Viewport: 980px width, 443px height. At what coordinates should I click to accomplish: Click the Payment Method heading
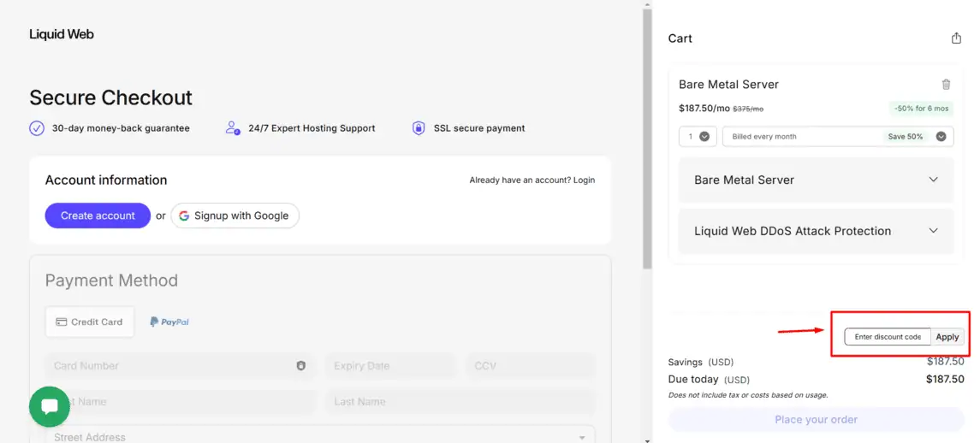click(x=111, y=281)
